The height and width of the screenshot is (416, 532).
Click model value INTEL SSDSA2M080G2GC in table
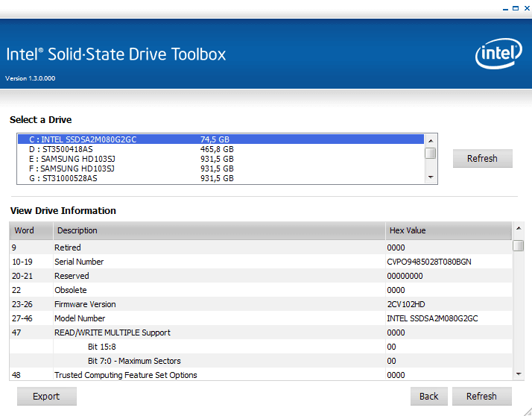[x=432, y=318]
